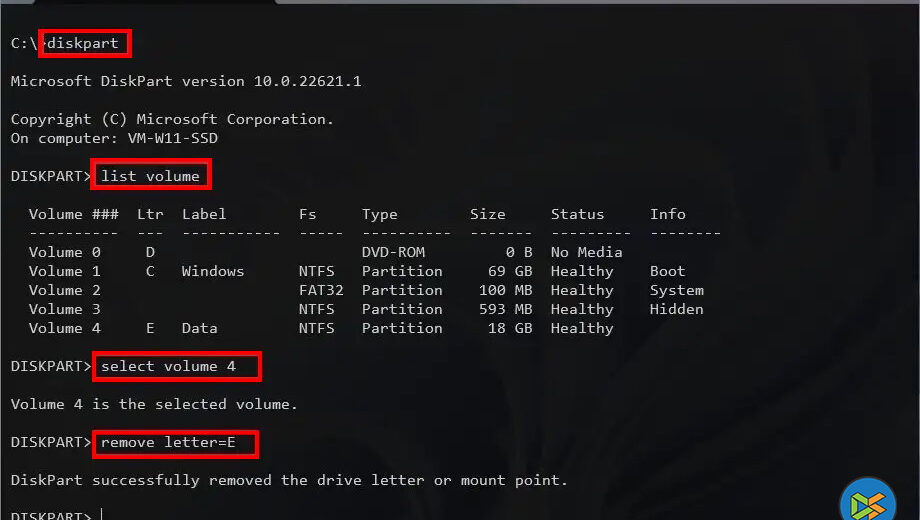Click the list volume command text
Viewport: 920px width, 520px height.
(x=150, y=176)
